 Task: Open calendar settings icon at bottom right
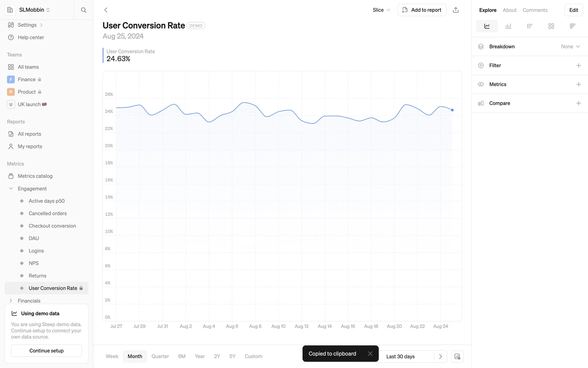point(457,356)
